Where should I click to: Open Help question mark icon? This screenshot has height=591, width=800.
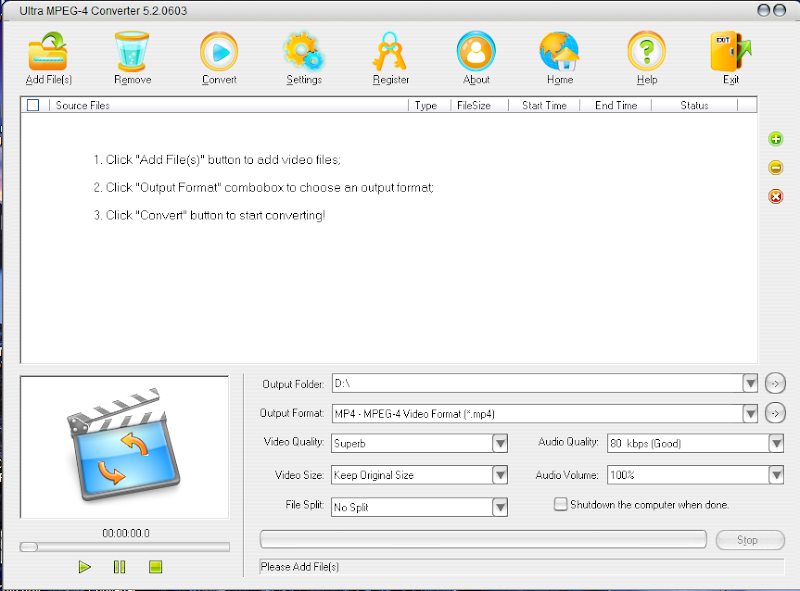point(646,51)
